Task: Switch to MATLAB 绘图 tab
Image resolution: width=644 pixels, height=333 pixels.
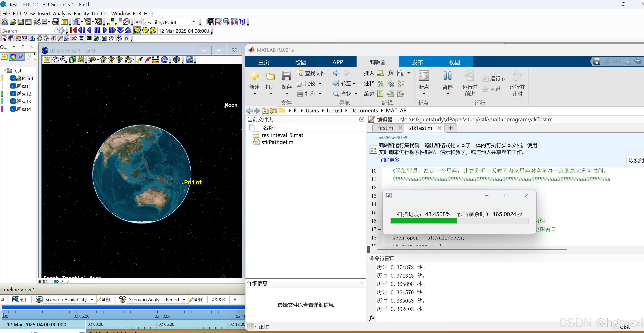Action: pyautogui.click(x=301, y=62)
